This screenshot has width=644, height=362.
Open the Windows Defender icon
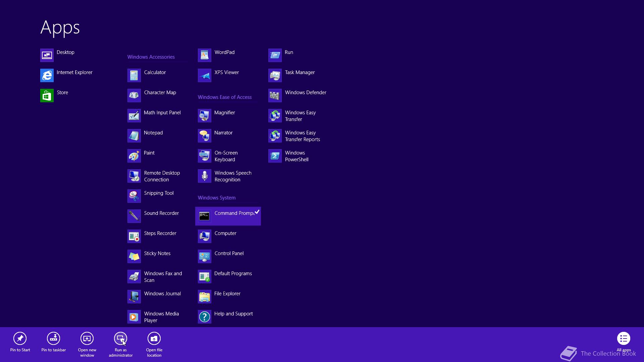click(275, 96)
